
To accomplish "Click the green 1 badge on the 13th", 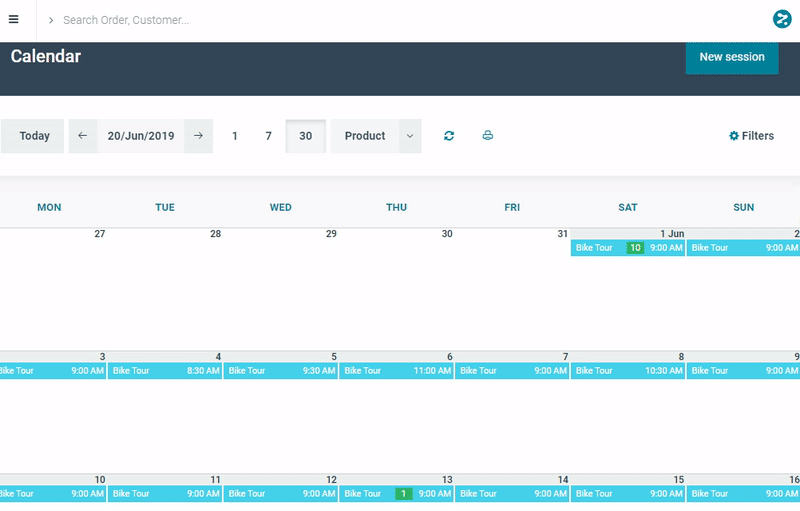I will [404, 494].
